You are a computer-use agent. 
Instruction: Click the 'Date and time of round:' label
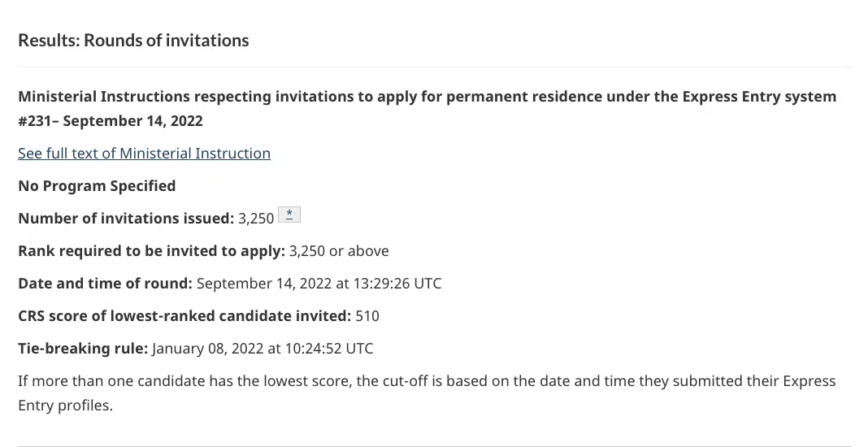point(105,284)
